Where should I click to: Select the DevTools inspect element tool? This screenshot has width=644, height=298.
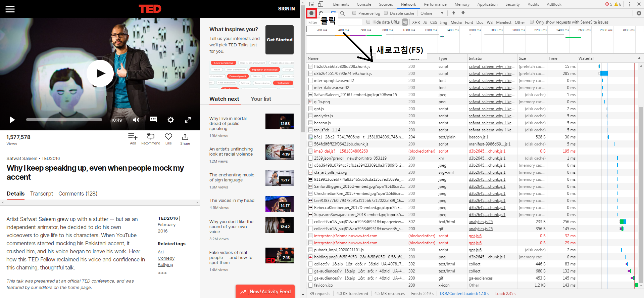coord(312,4)
